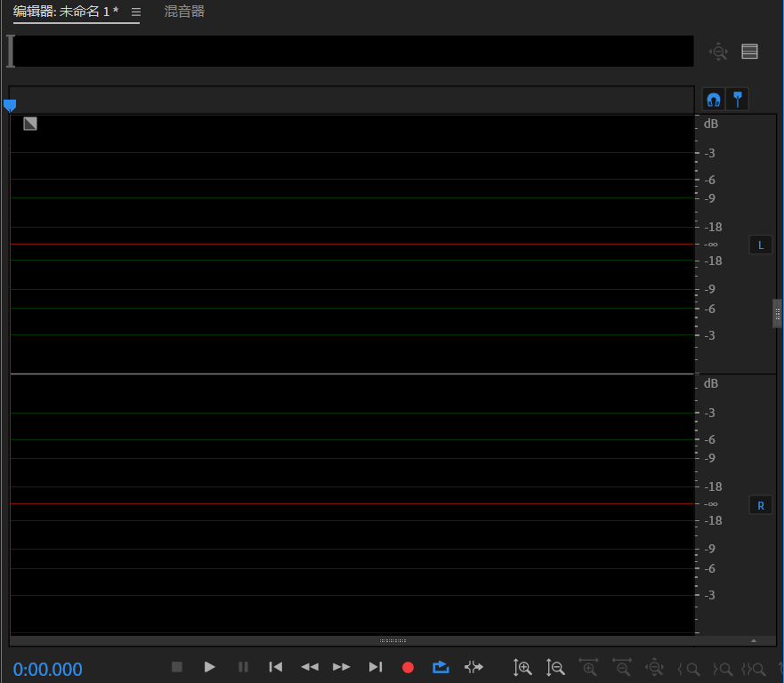Click the vertical splitter grip on right edge
Viewport: 784px width, 683px height.
coord(778,313)
